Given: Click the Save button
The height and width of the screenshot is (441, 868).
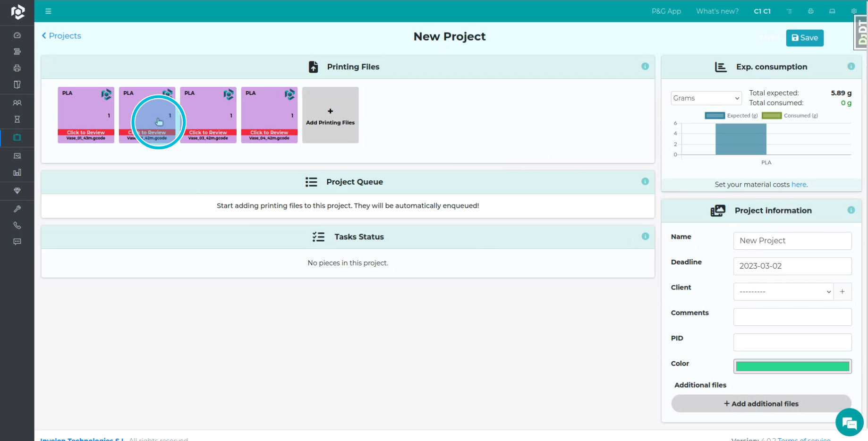Looking at the screenshot, I should coord(805,38).
